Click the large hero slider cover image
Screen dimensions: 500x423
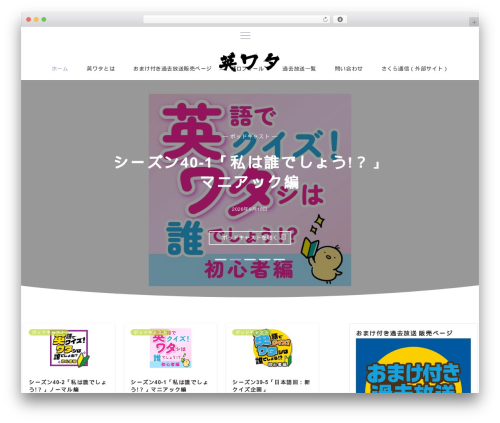[x=250, y=190]
